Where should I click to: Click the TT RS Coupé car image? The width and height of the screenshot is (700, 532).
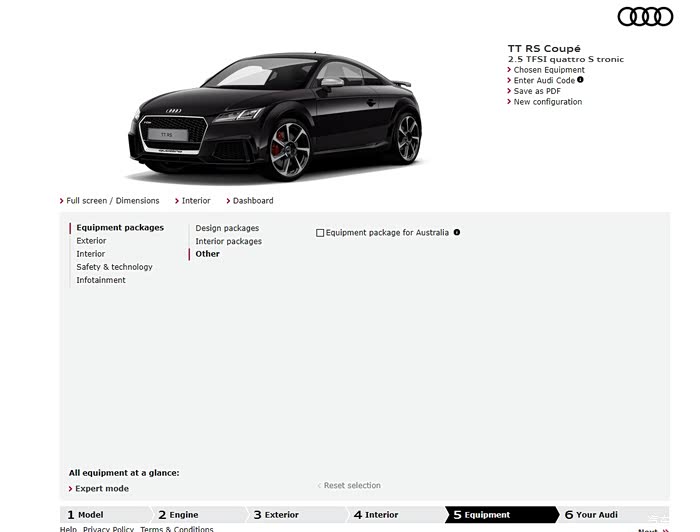275,117
